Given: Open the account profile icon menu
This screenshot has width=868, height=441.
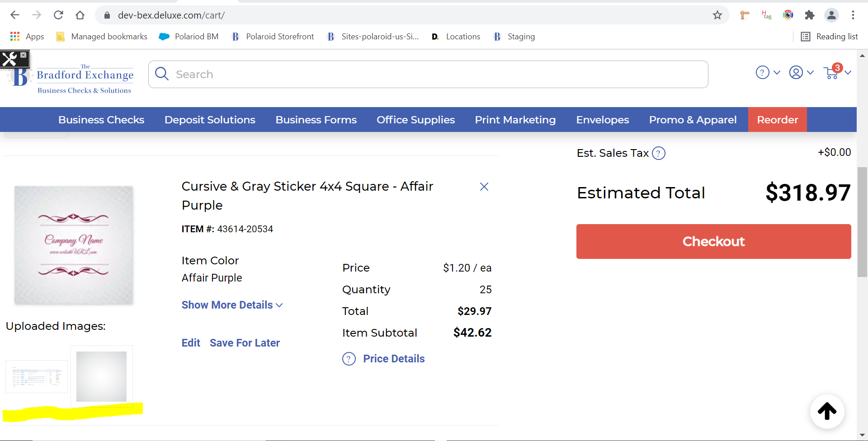Looking at the screenshot, I should tap(796, 72).
